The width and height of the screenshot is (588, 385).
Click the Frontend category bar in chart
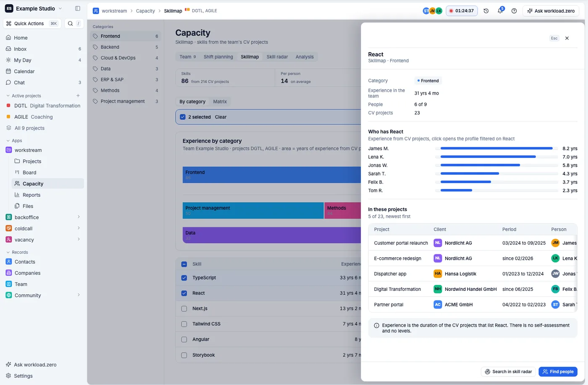pyautogui.click(x=272, y=175)
